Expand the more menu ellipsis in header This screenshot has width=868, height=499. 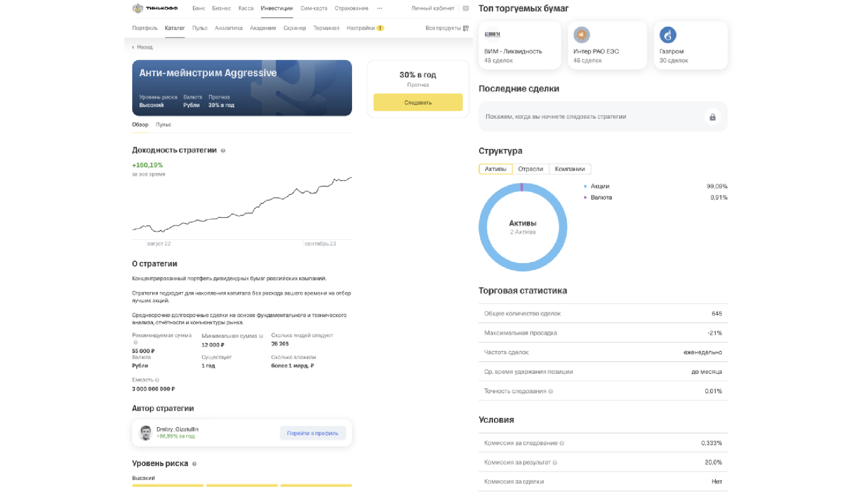coord(379,8)
